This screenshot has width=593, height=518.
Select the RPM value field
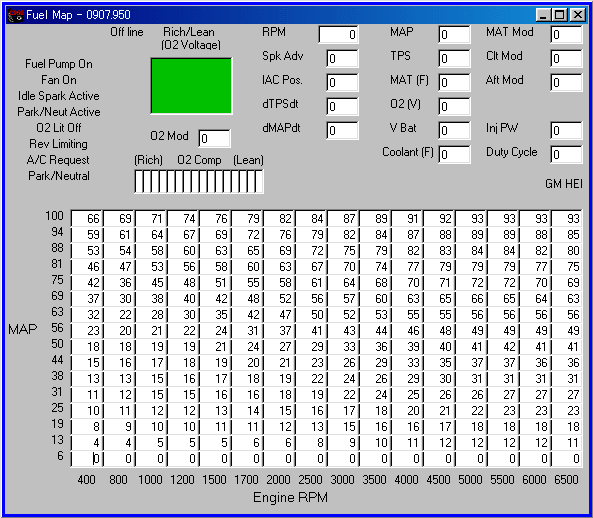338,34
